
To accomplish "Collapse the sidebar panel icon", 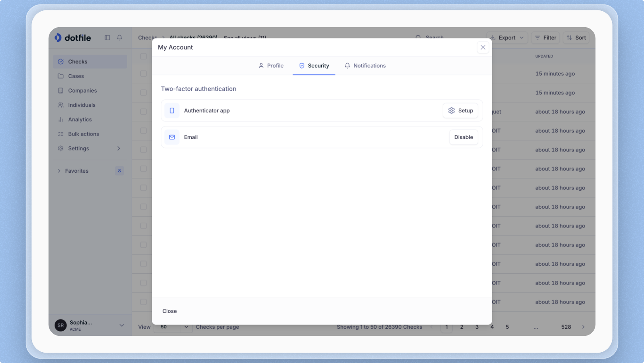I will (107, 37).
